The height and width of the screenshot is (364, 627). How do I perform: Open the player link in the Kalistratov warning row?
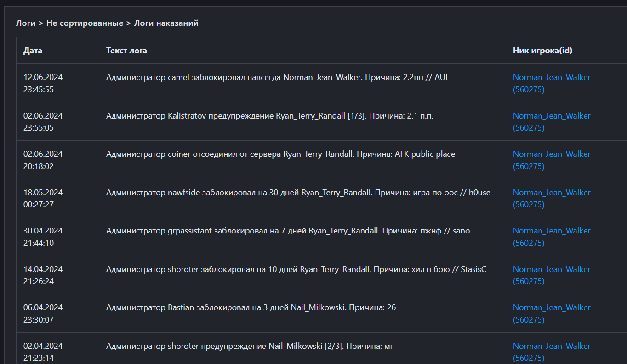[x=552, y=116]
